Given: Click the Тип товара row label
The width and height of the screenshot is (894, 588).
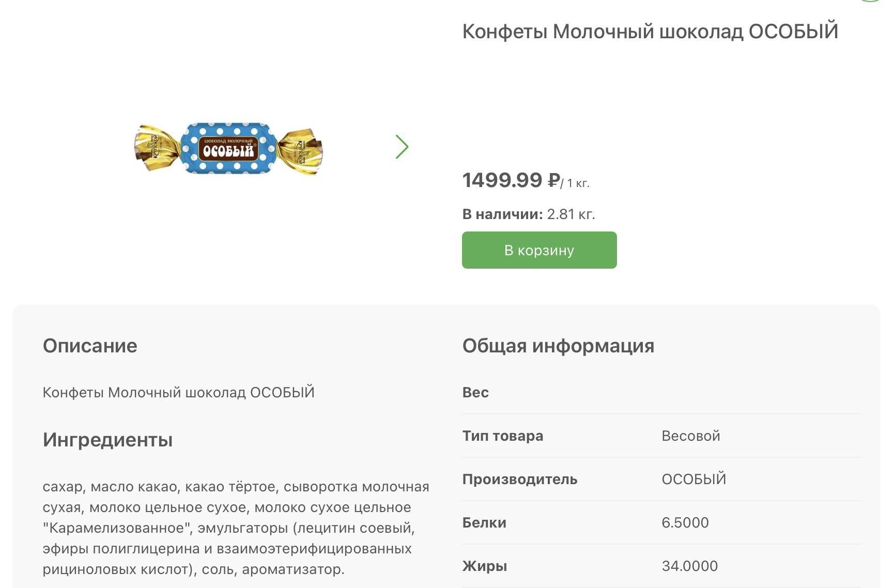Looking at the screenshot, I should (502, 436).
